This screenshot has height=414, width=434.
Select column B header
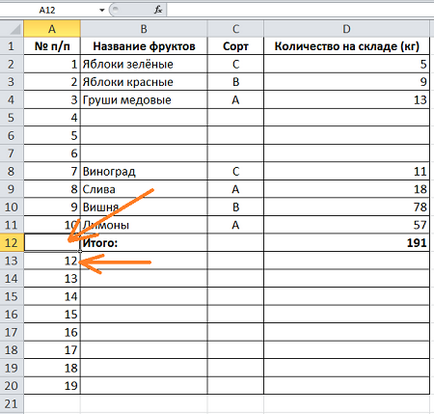144,29
